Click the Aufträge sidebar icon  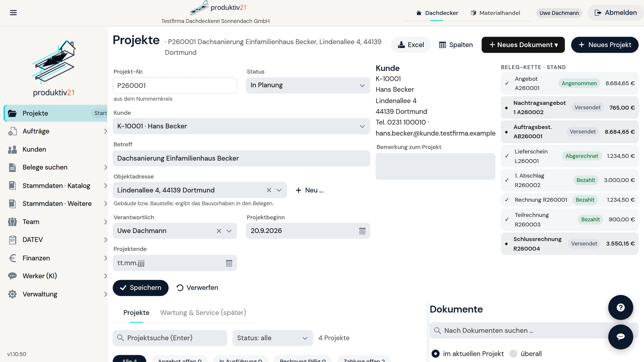tap(12, 131)
